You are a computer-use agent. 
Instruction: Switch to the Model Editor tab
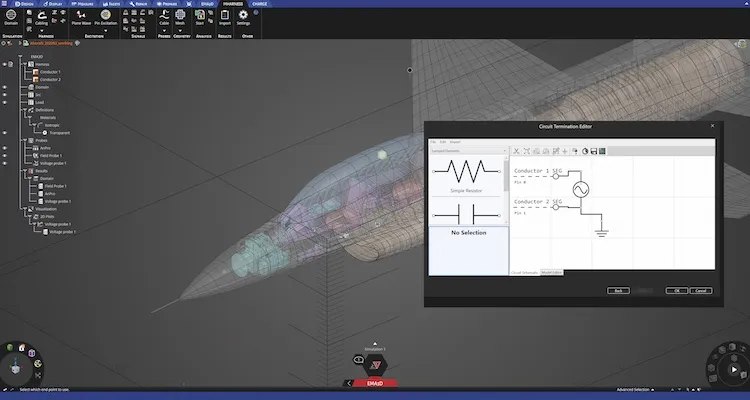(551, 272)
